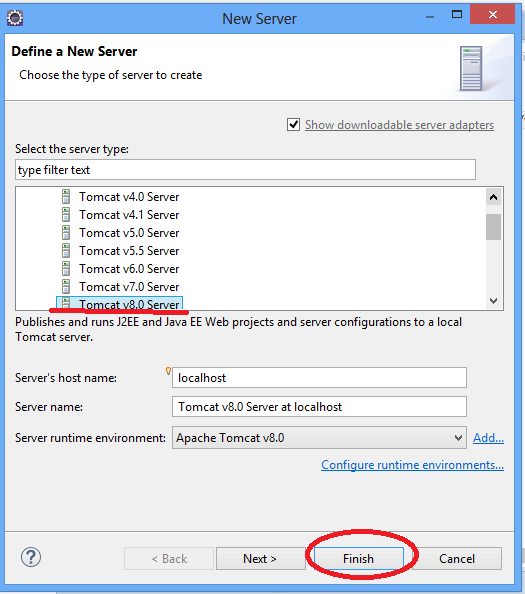
Task: Click the Next > button
Action: click(x=261, y=558)
